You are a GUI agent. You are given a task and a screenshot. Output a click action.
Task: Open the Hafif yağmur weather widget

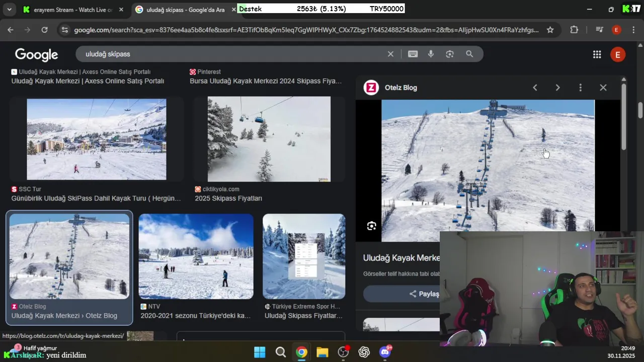35,348
